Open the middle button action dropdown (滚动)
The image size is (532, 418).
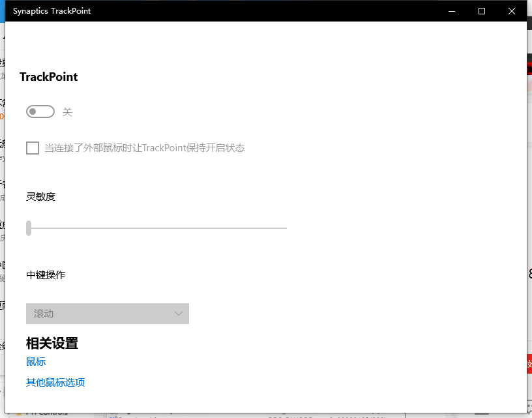tap(108, 314)
